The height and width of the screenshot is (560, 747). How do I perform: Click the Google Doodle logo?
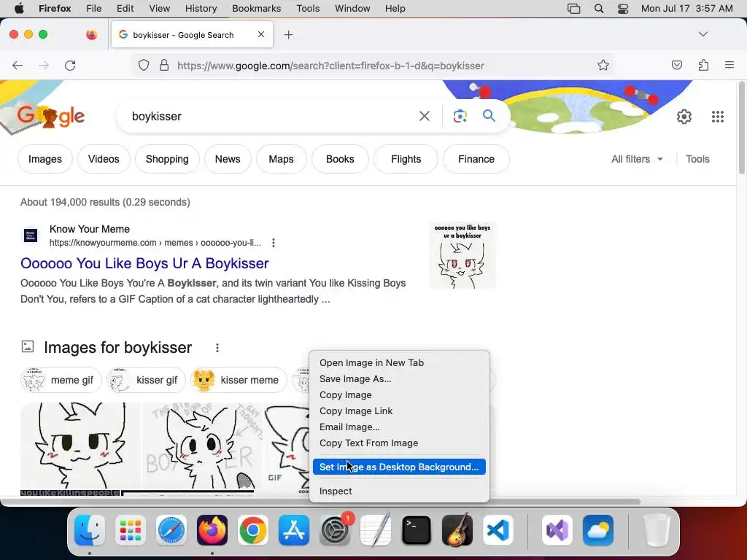click(x=51, y=116)
